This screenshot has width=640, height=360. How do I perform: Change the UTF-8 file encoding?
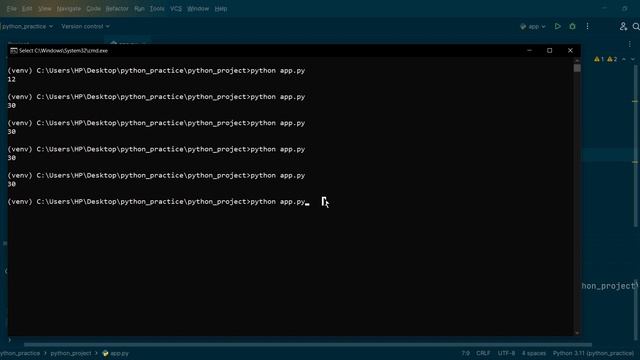pyautogui.click(x=507, y=353)
